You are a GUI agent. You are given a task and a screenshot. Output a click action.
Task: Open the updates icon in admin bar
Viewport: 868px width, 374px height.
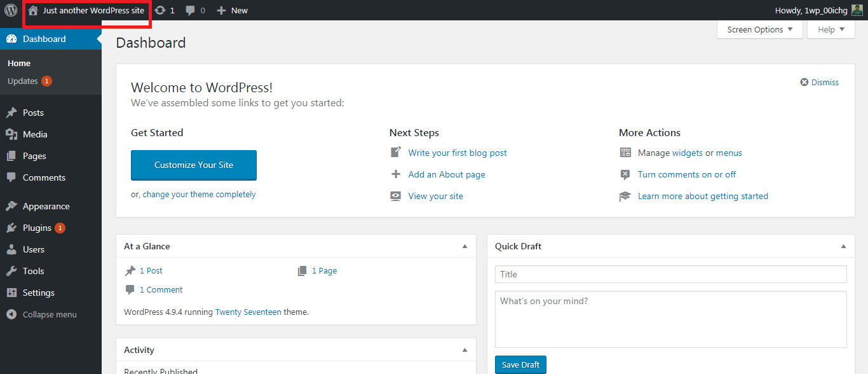point(160,10)
